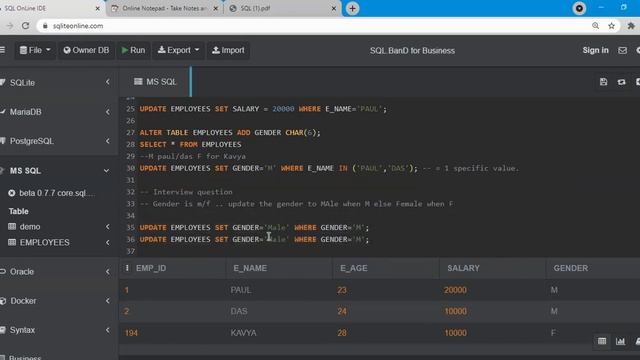Click the PostgreSQL database icon

click(x=2, y=141)
